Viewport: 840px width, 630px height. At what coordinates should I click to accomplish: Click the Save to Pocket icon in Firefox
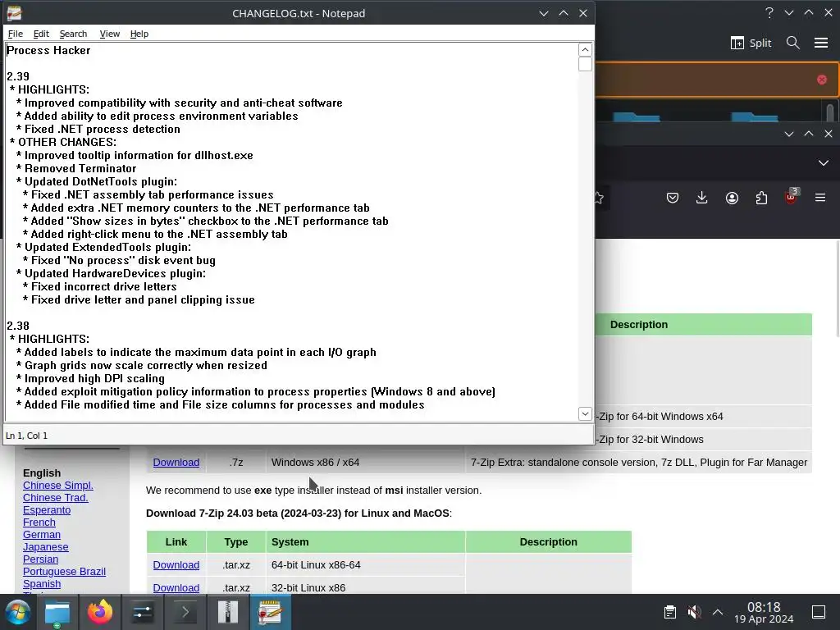[x=673, y=199]
